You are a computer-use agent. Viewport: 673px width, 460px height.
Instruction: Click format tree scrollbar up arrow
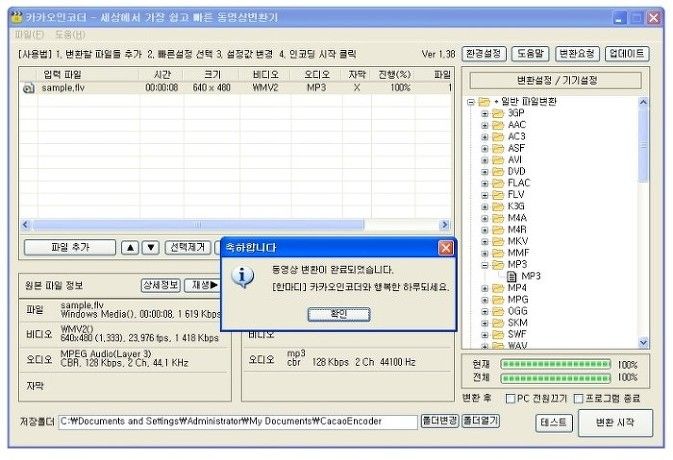[x=643, y=102]
